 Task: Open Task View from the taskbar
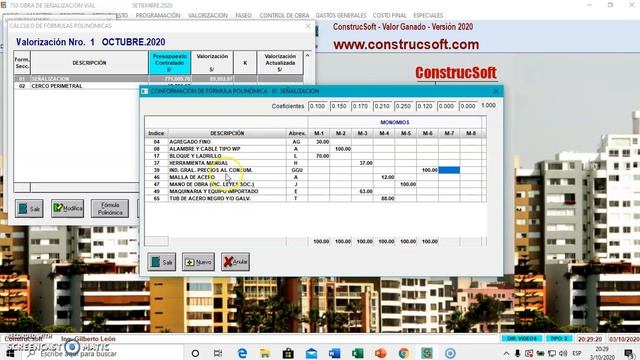[x=218, y=353]
